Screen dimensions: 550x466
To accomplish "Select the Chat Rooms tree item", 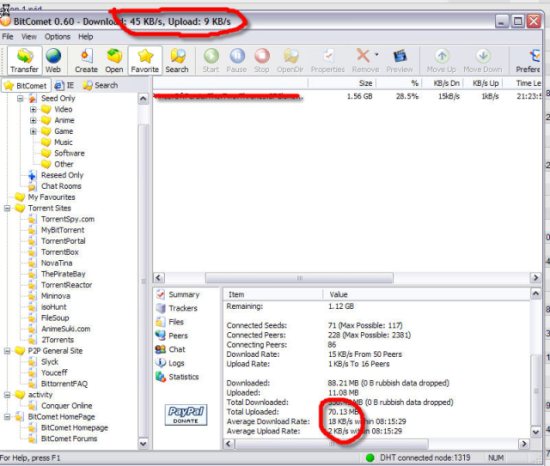I will pos(61,186).
